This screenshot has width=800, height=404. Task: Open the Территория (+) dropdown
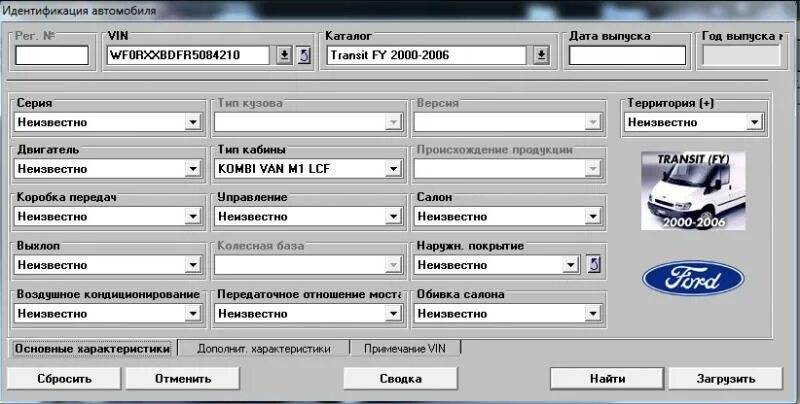click(x=755, y=122)
